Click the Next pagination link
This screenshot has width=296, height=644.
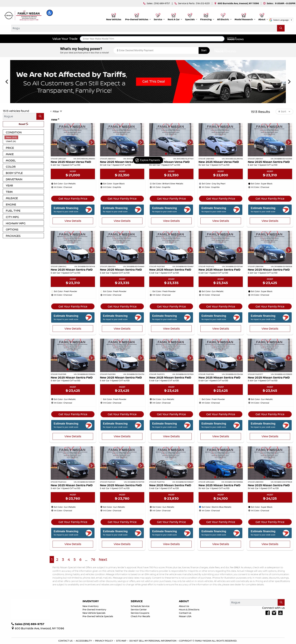coord(103,560)
